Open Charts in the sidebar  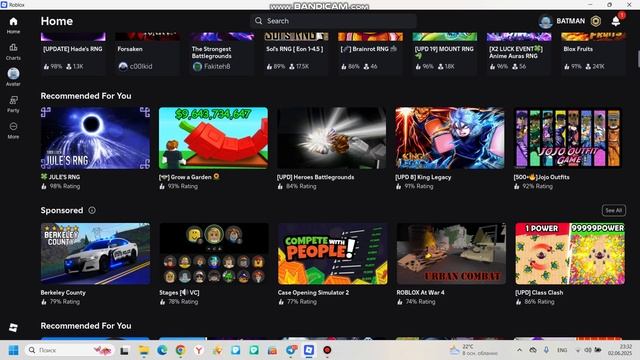tap(13, 51)
